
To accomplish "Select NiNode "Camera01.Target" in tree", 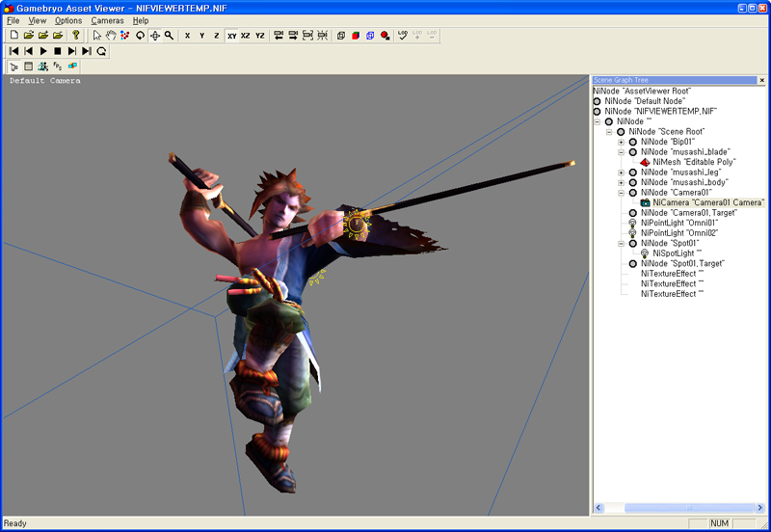I will coord(689,213).
